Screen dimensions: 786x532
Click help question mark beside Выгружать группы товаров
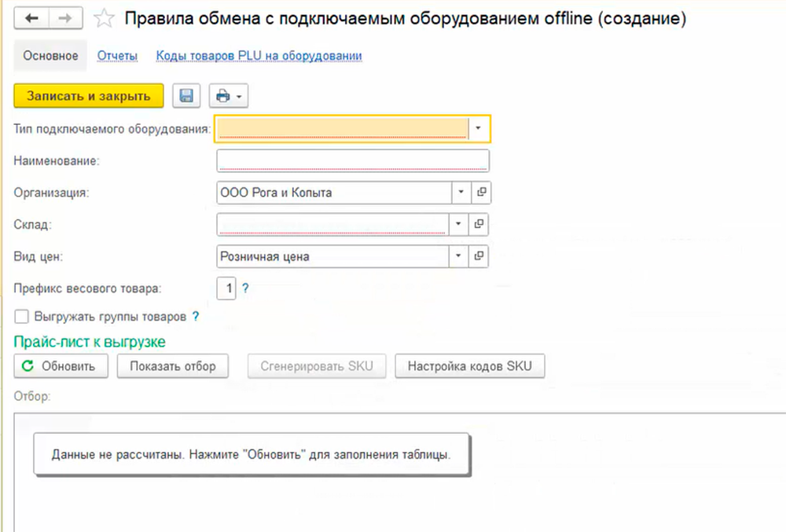196,317
